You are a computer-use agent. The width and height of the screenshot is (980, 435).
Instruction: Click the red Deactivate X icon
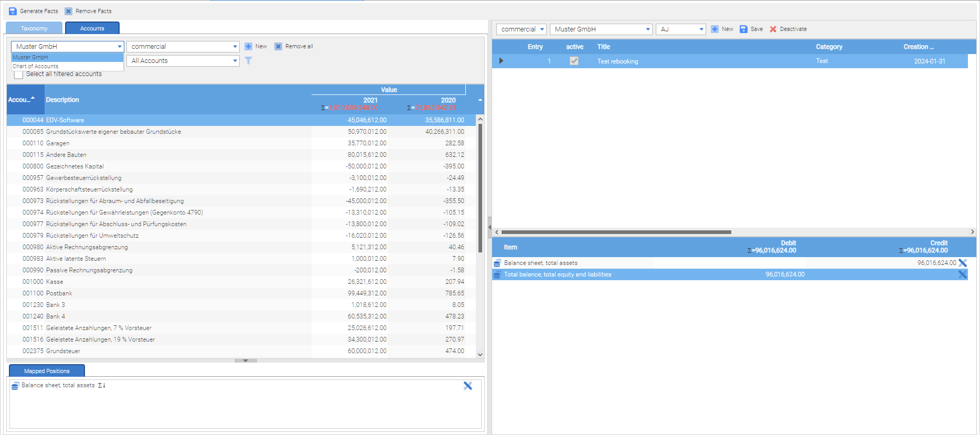(773, 29)
